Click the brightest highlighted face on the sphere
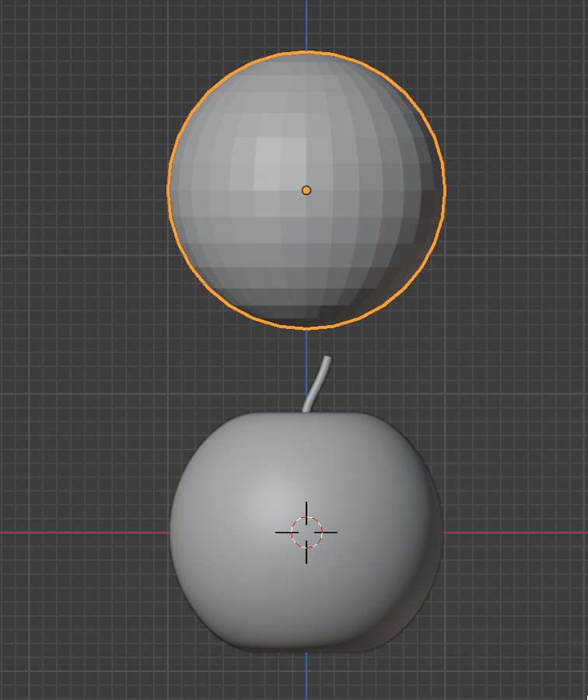This screenshot has width=588, height=700. pos(268,152)
